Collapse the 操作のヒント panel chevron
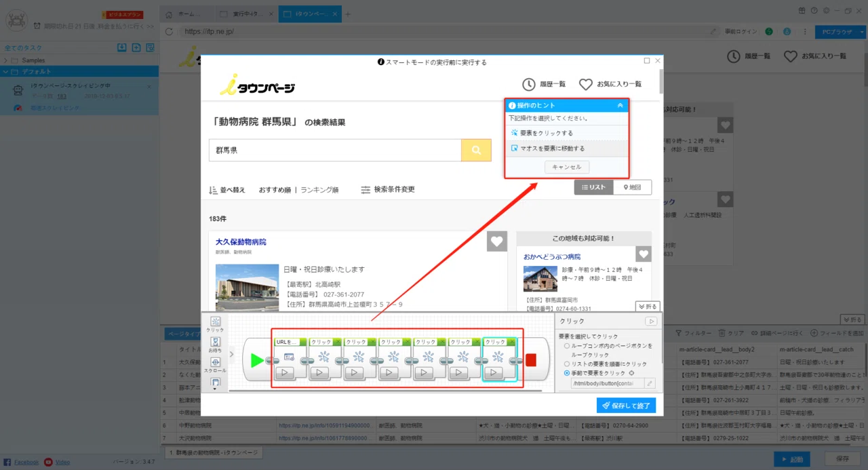 (x=620, y=105)
